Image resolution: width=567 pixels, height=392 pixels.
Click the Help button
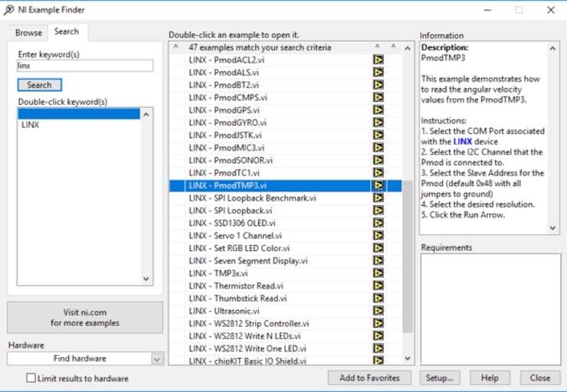tap(490, 378)
